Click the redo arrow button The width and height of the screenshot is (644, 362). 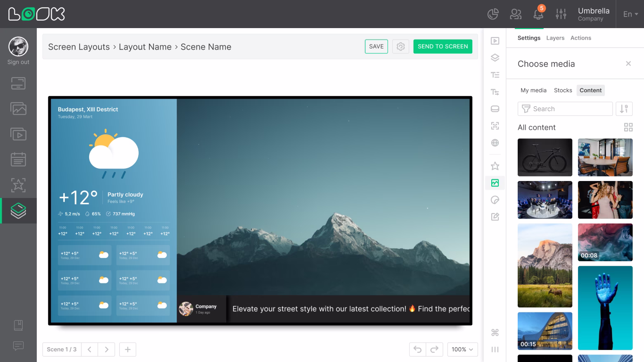pyautogui.click(x=434, y=350)
